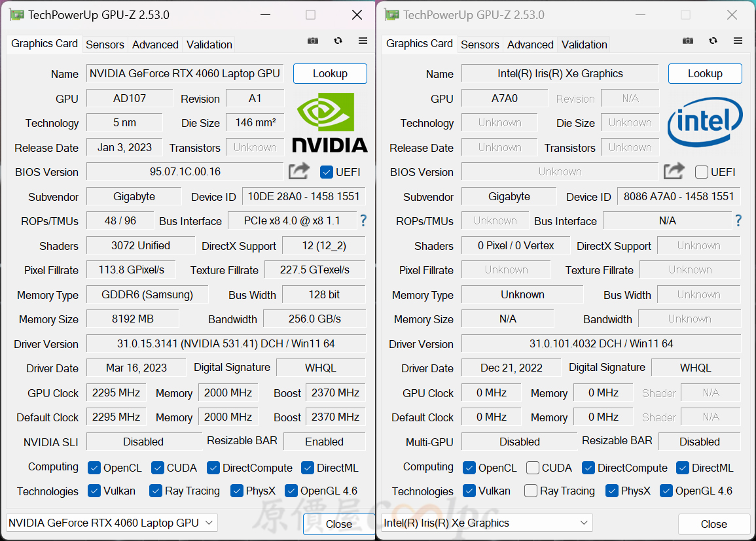The height and width of the screenshot is (541, 756).
Task: Toggle DirectCompute checkbox in NVIDIA window
Action: click(x=213, y=468)
